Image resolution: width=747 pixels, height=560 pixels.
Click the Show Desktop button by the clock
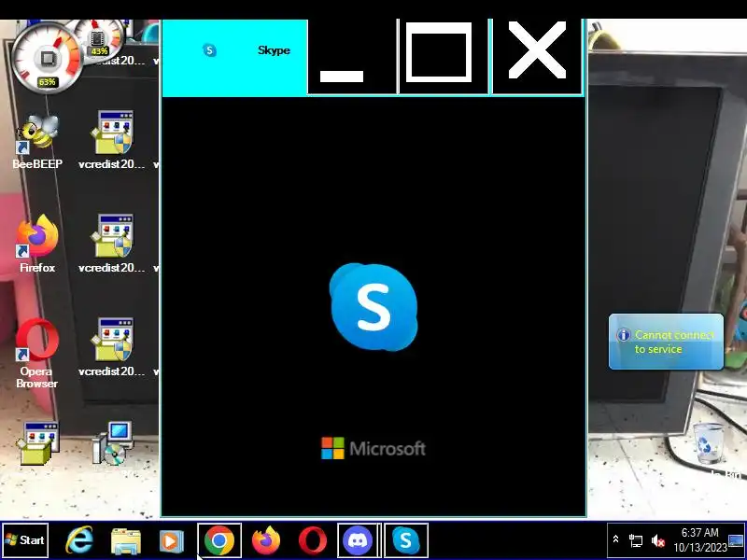pos(736,540)
